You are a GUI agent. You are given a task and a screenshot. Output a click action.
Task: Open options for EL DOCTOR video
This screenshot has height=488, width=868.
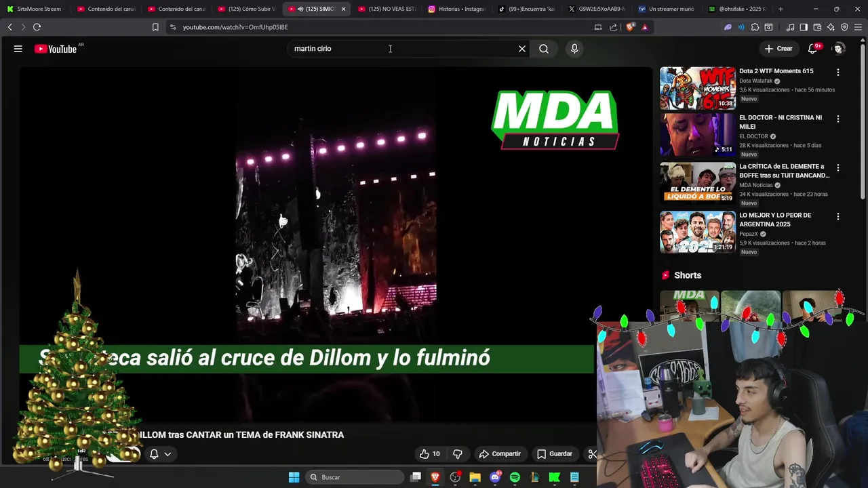[837, 119]
